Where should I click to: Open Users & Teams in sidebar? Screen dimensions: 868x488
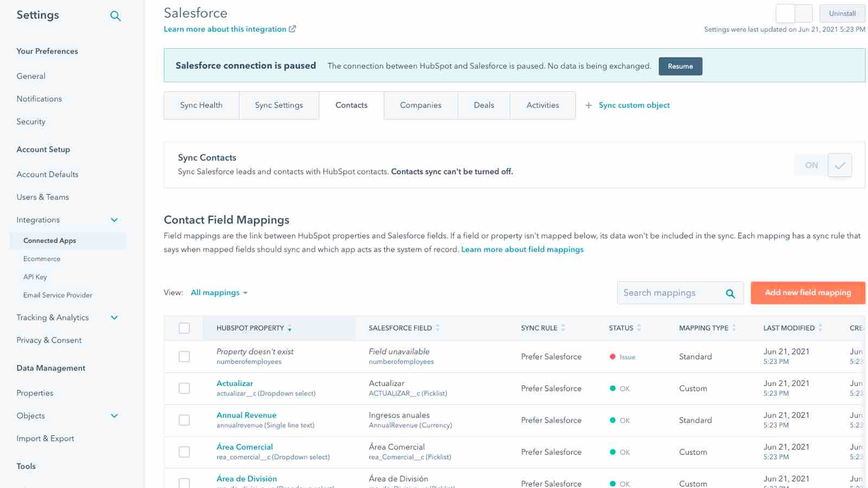(42, 197)
